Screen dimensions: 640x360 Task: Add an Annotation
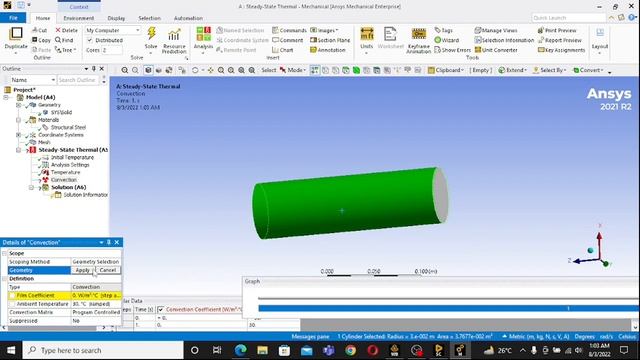tap(328, 50)
